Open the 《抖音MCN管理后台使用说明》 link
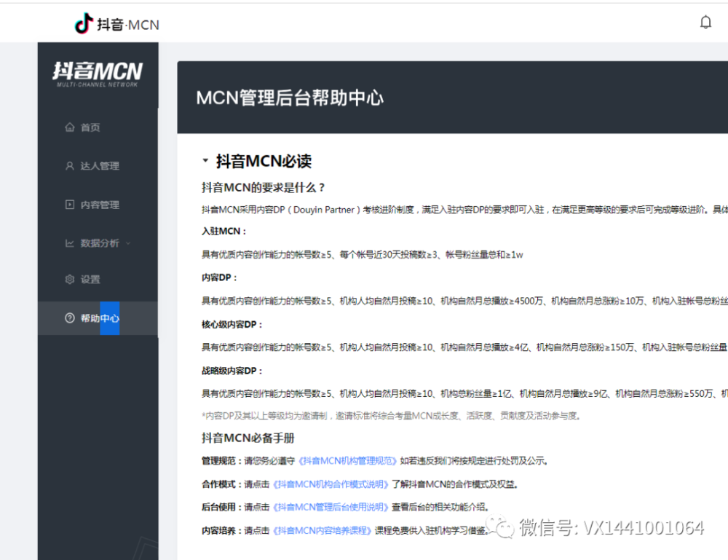728x560 pixels. 330,507
